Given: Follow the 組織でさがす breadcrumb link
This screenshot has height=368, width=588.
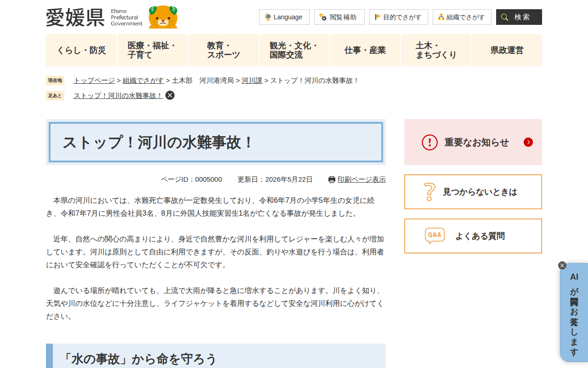Looking at the screenshot, I should pos(143,80).
